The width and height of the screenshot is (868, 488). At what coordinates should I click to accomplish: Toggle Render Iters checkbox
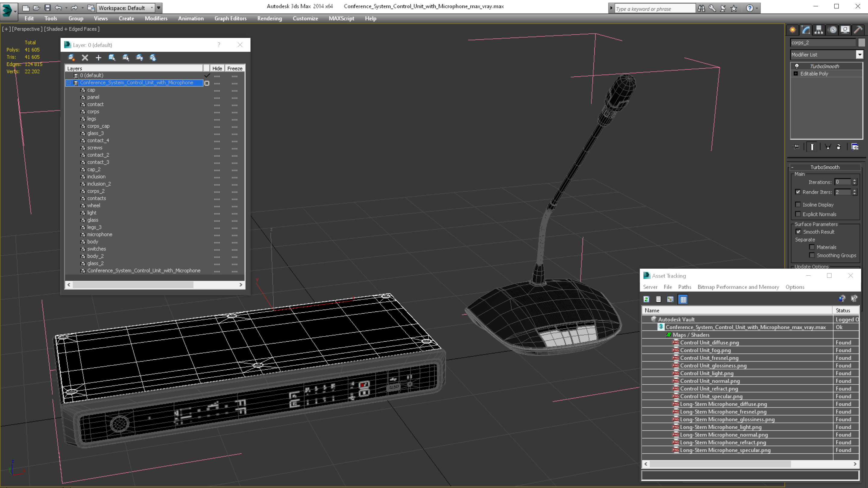pyautogui.click(x=798, y=192)
